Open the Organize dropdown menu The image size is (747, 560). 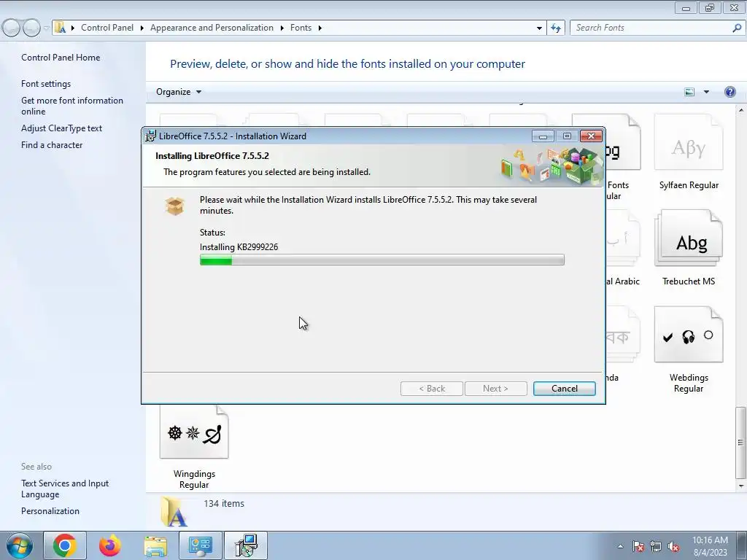(x=179, y=92)
